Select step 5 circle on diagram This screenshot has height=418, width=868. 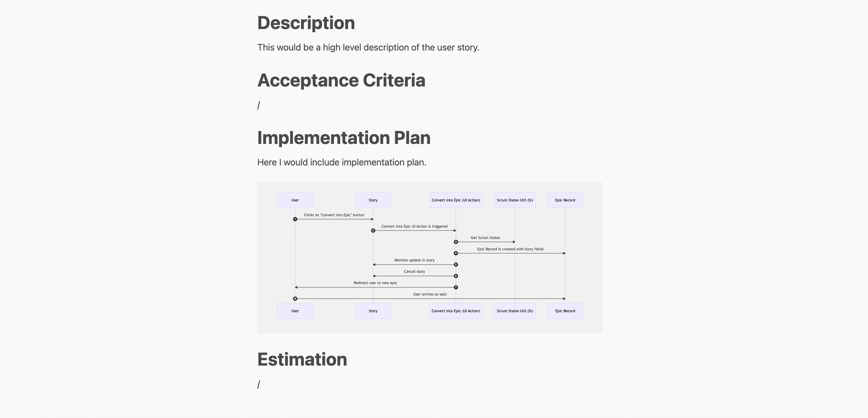click(456, 265)
